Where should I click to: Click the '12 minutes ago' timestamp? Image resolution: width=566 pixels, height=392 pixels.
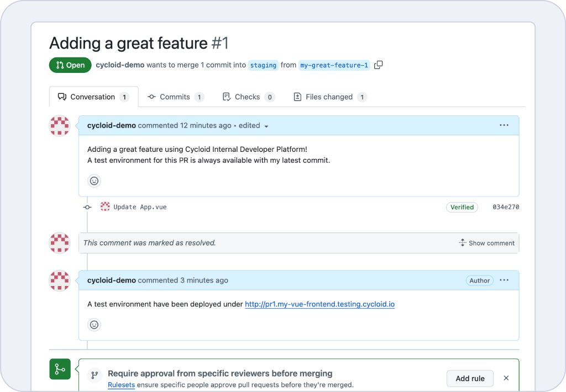pyautogui.click(x=206, y=125)
